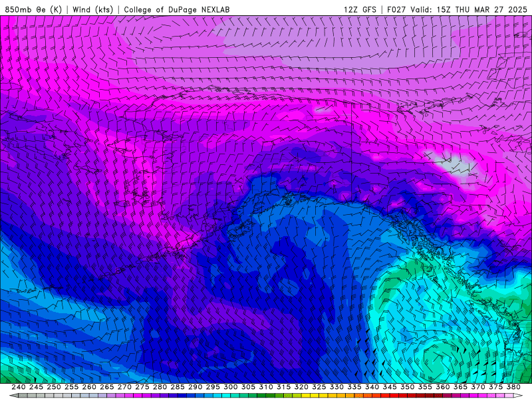Click the 275 color scale label
This screenshot has height=399, width=532.
[142, 387]
